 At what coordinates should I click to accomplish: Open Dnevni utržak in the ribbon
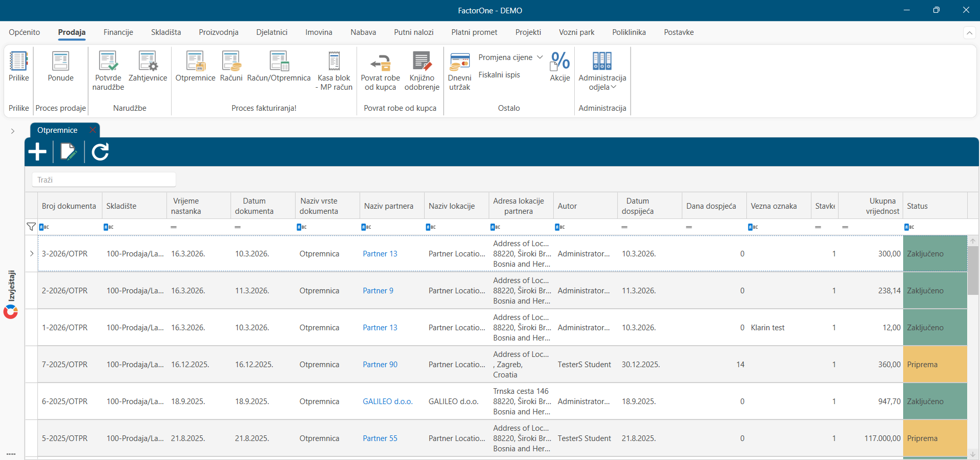(460, 71)
